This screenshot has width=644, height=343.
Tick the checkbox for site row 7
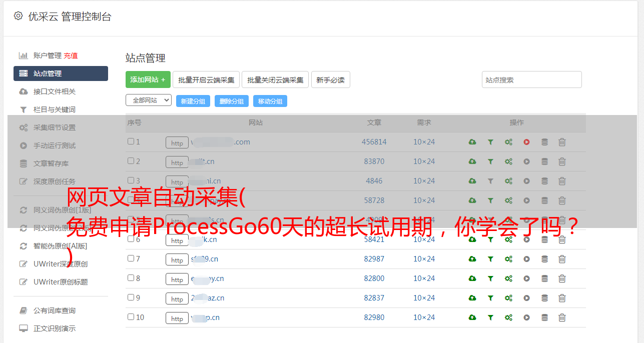131,258
